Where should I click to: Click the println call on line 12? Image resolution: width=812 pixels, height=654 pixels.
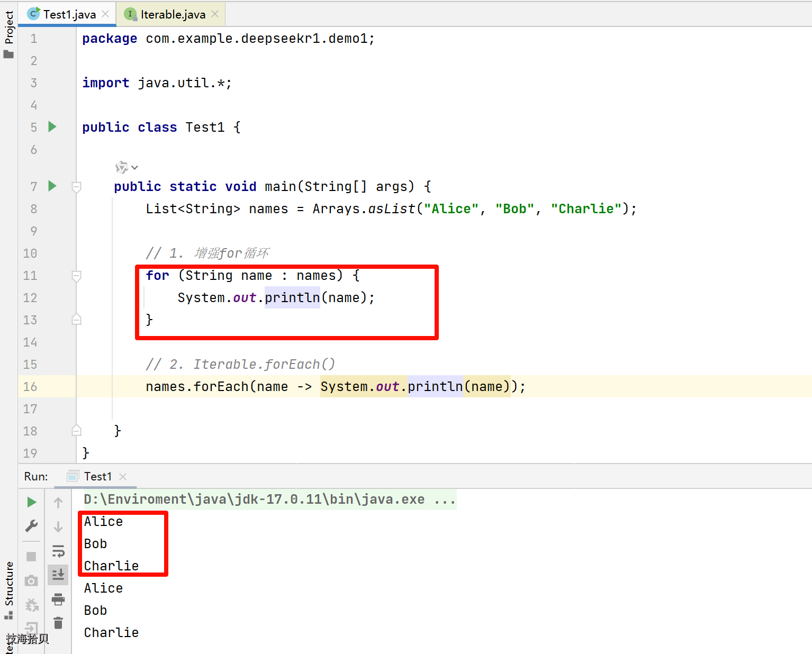pyautogui.click(x=292, y=298)
